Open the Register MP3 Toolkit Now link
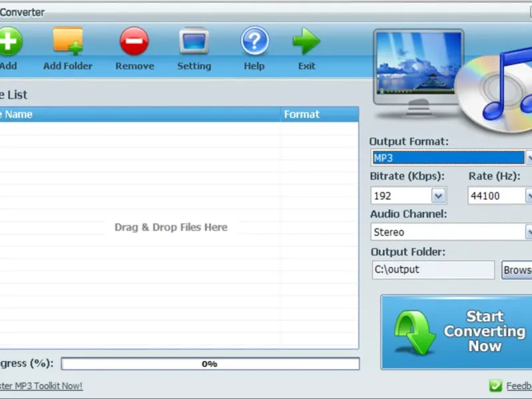Screen dimensions: 532x399 pos(41,386)
